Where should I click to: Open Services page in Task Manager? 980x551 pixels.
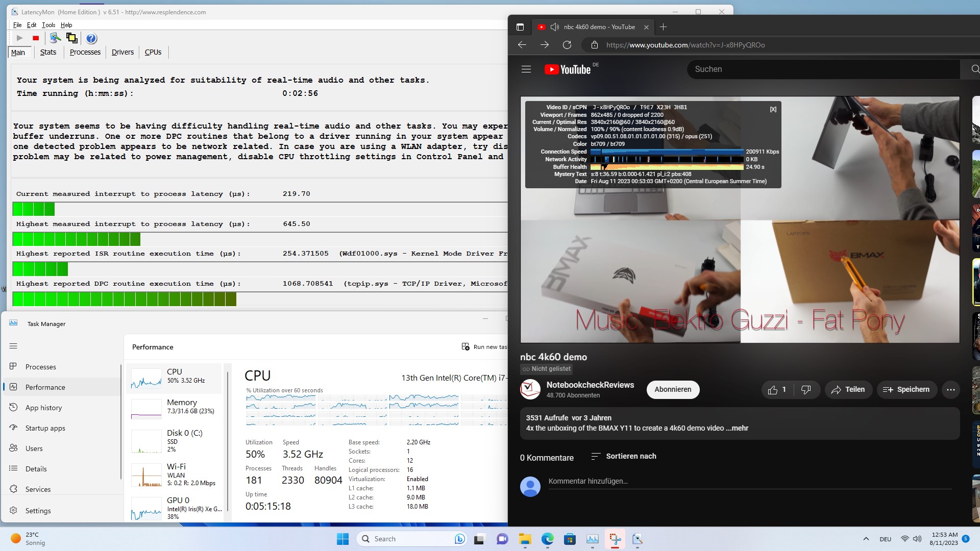tap(62, 490)
